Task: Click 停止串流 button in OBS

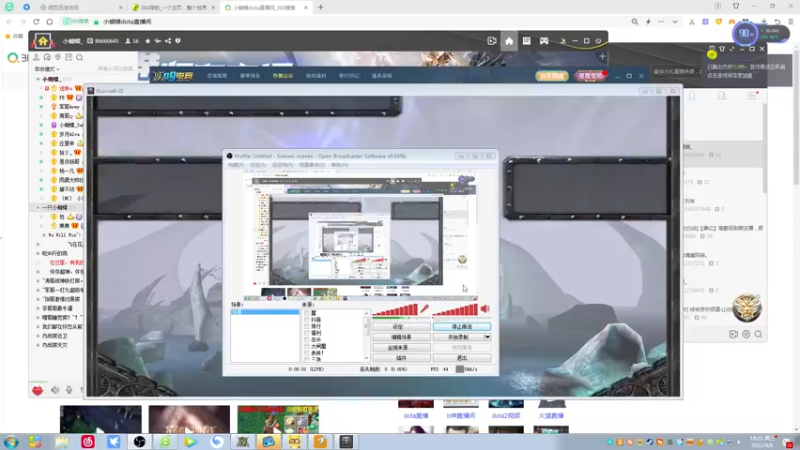Action: (x=462, y=327)
